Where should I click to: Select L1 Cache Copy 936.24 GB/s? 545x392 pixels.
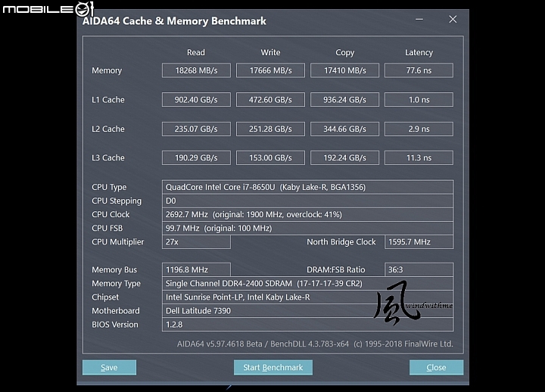345,100
